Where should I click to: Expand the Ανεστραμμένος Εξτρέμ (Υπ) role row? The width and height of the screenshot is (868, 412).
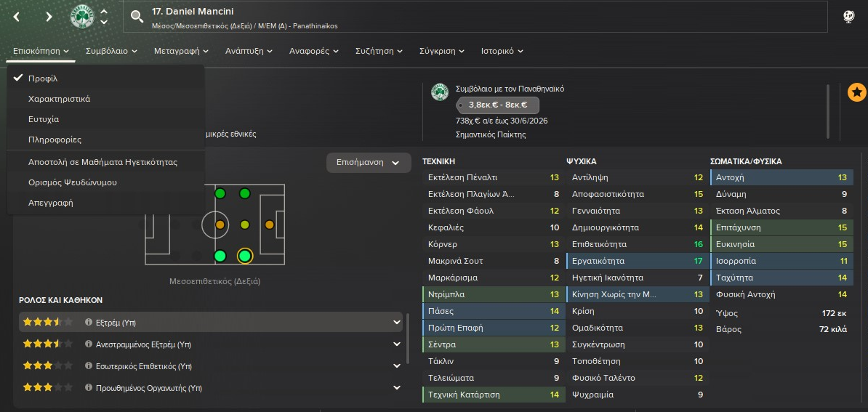(397, 344)
